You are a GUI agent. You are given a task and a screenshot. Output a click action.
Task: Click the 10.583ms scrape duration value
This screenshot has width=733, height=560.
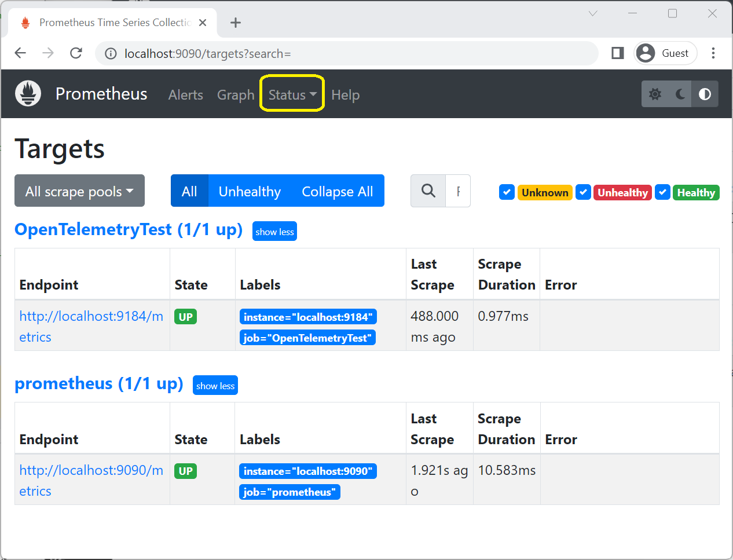click(x=507, y=470)
